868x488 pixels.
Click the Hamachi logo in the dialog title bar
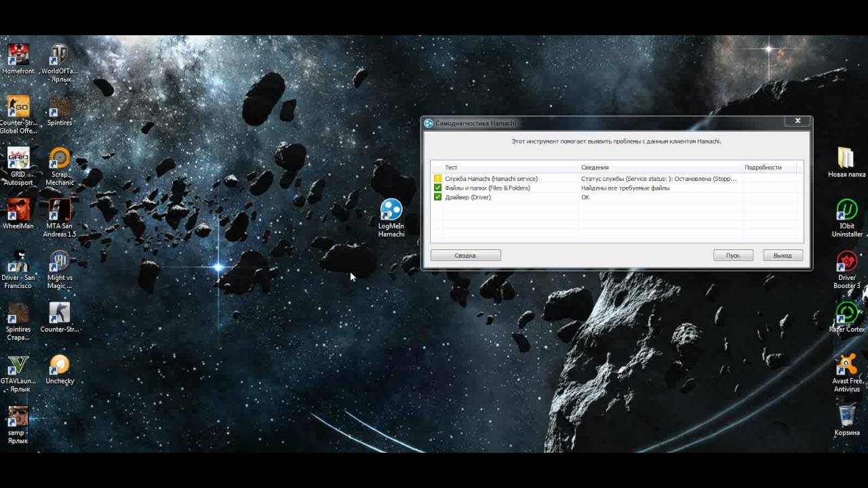pos(429,123)
